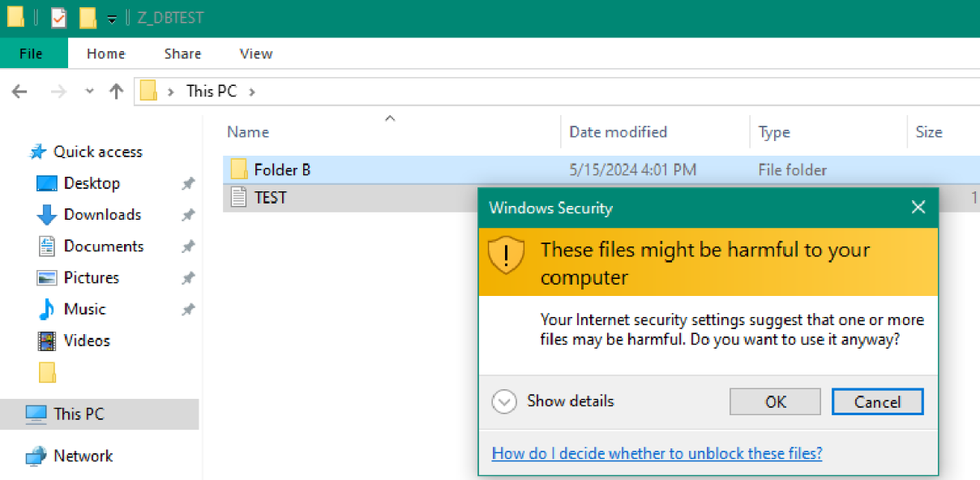Viewport: 980px width, 480px height.
Task: Click Folder B date 5/15/2024 4:01 PM
Action: point(633,170)
